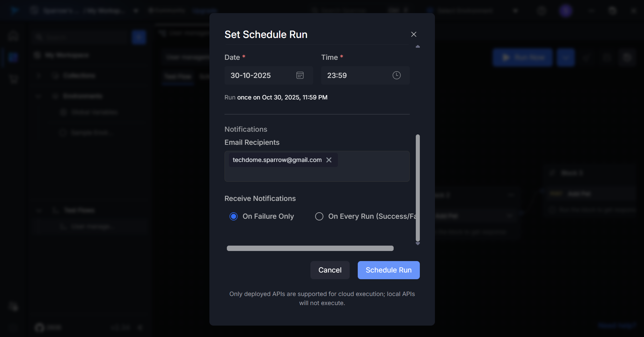Click the blurred Home icon in sidebar

pyautogui.click(x=13, y=36)
